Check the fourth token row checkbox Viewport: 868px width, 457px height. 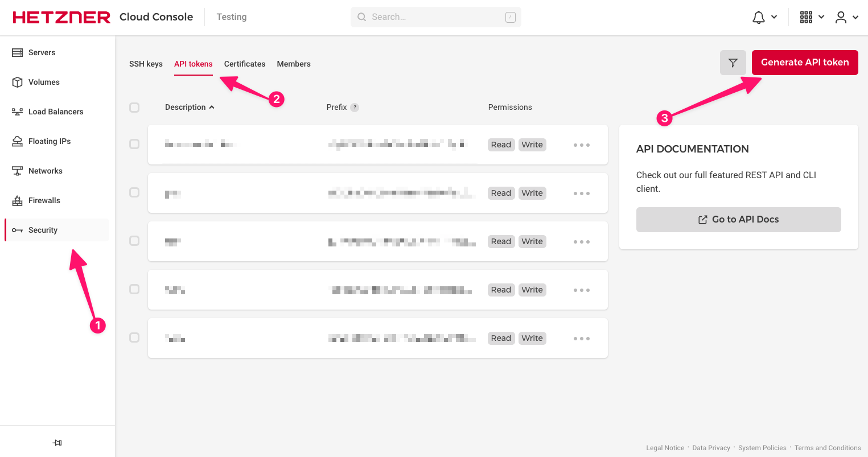coord(134,289)
